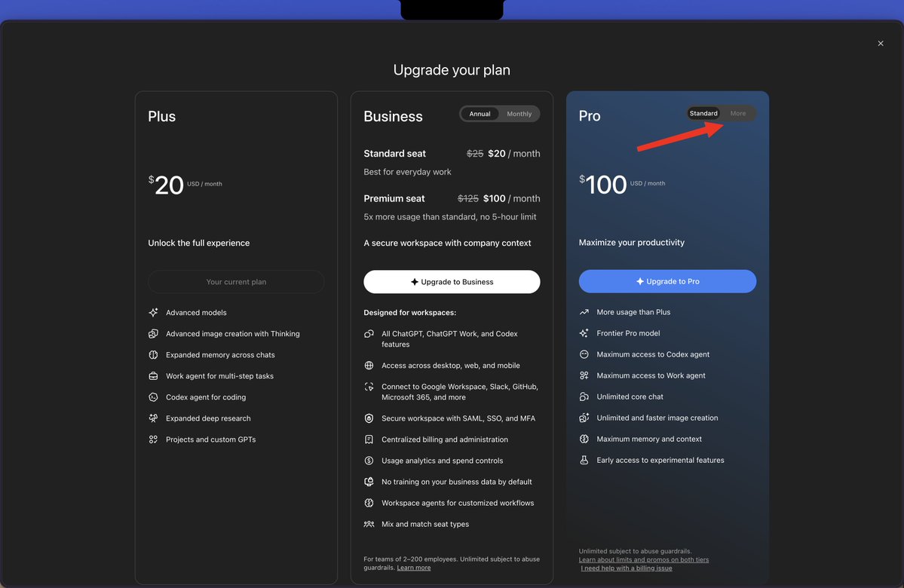Click Upgrade to Pro button
Screen dimensions: 904x588
667,281
